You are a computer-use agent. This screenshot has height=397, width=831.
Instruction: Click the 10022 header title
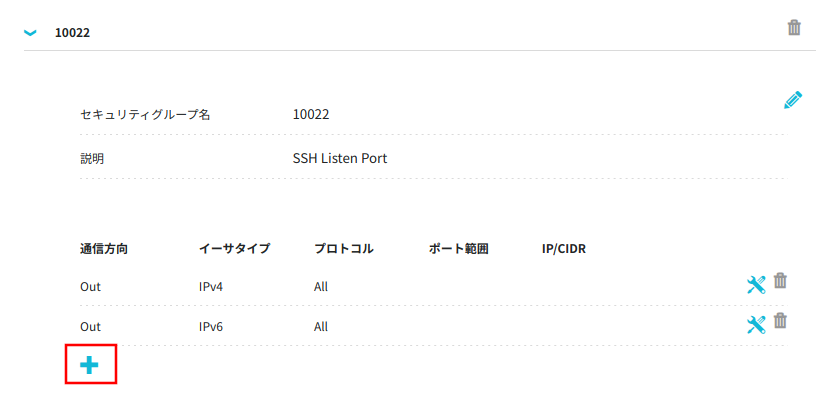[x=73, y=33]
